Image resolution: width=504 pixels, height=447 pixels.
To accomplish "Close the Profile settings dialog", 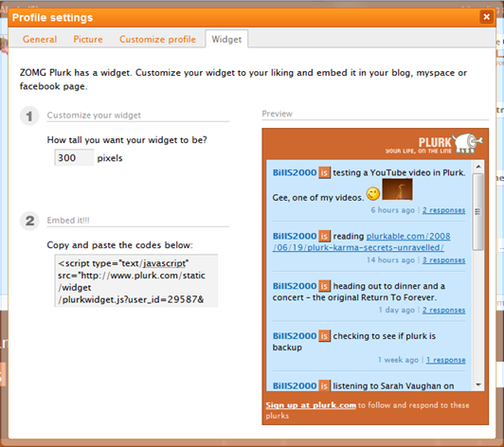I will point(486,16).
